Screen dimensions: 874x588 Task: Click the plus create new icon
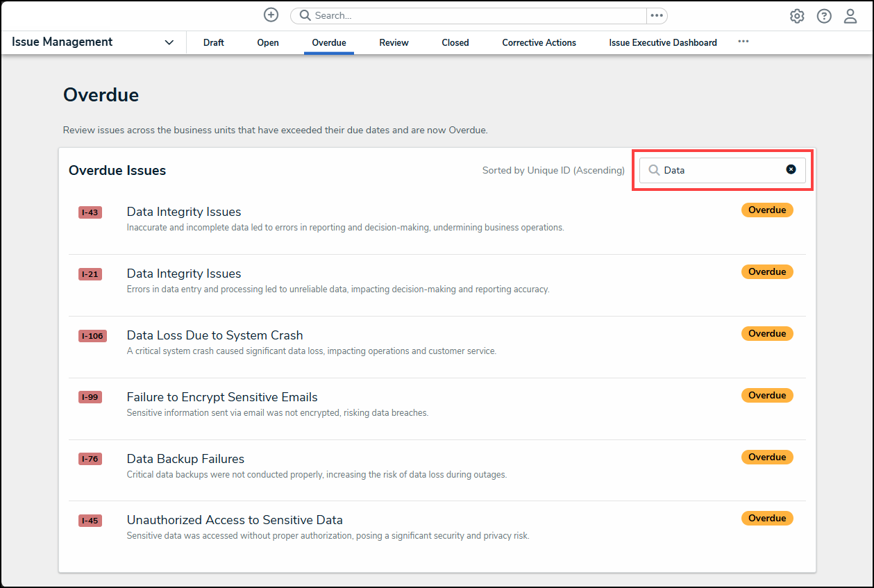point(271,15)
